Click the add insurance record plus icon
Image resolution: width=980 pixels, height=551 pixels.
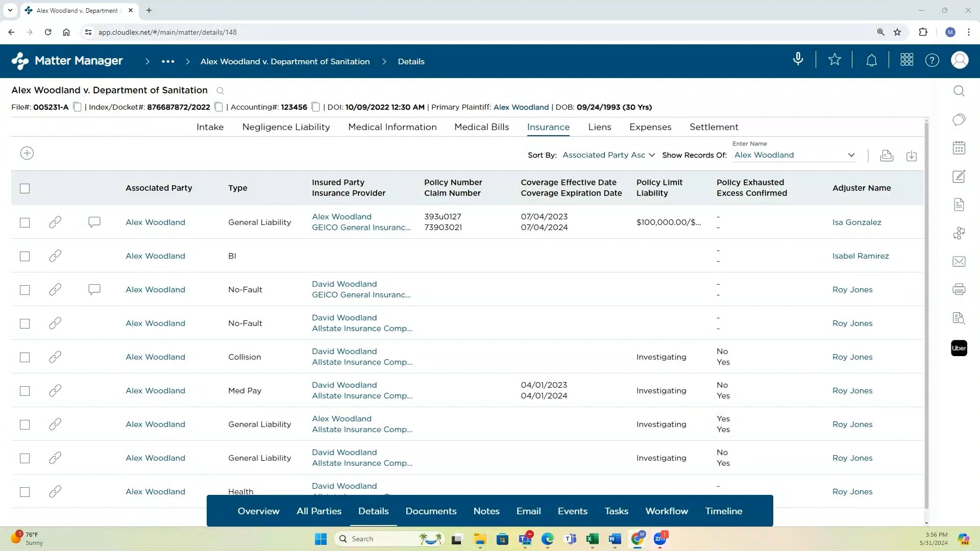point(27,153)
